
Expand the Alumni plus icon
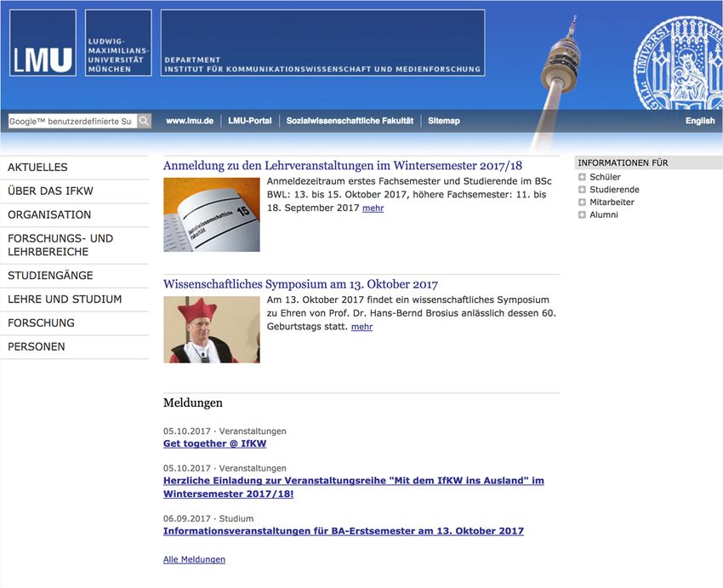[582, 215]
